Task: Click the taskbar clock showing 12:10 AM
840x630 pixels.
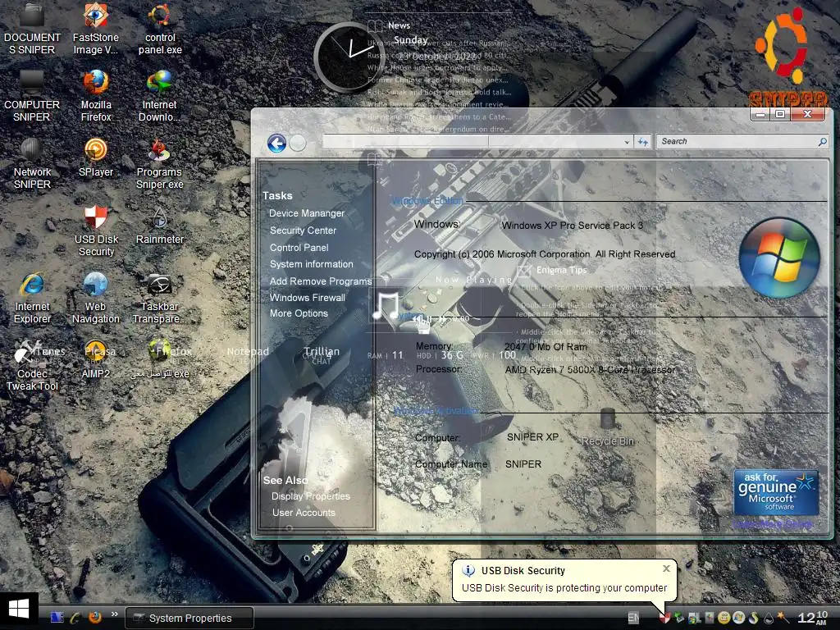Action: (812, 618)
